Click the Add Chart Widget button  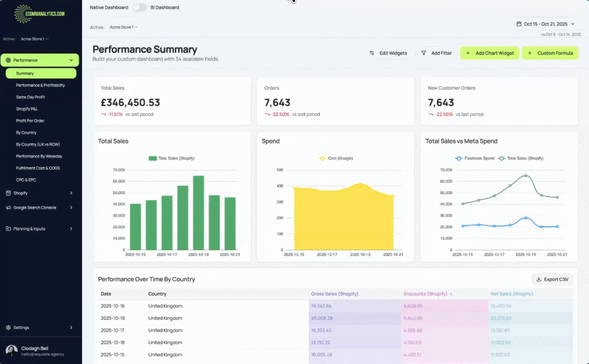click(489, 53)
